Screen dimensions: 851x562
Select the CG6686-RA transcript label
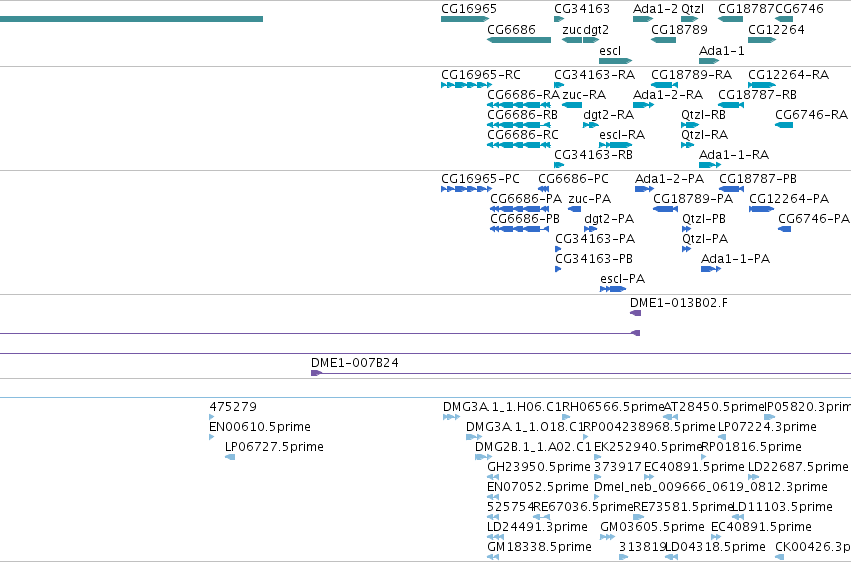(523, 95)
